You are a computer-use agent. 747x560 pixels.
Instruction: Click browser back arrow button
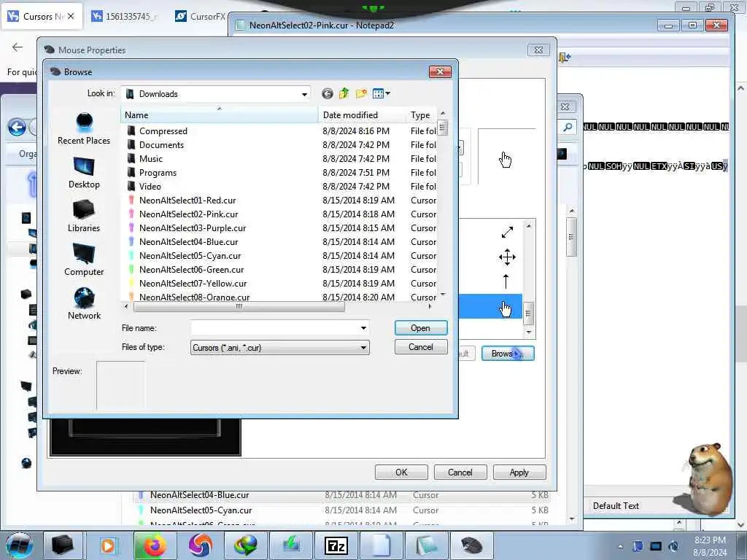18,47
